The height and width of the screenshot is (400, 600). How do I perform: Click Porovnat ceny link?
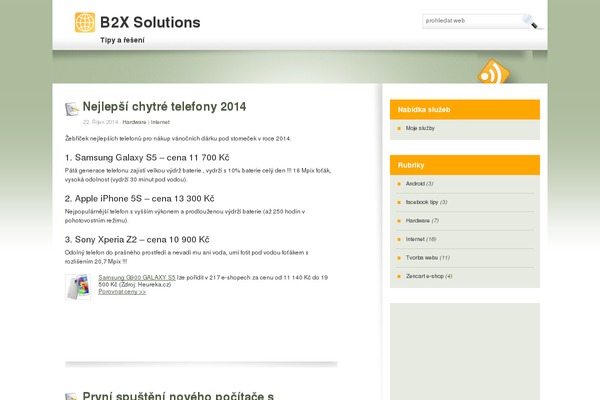click(122, 292)
